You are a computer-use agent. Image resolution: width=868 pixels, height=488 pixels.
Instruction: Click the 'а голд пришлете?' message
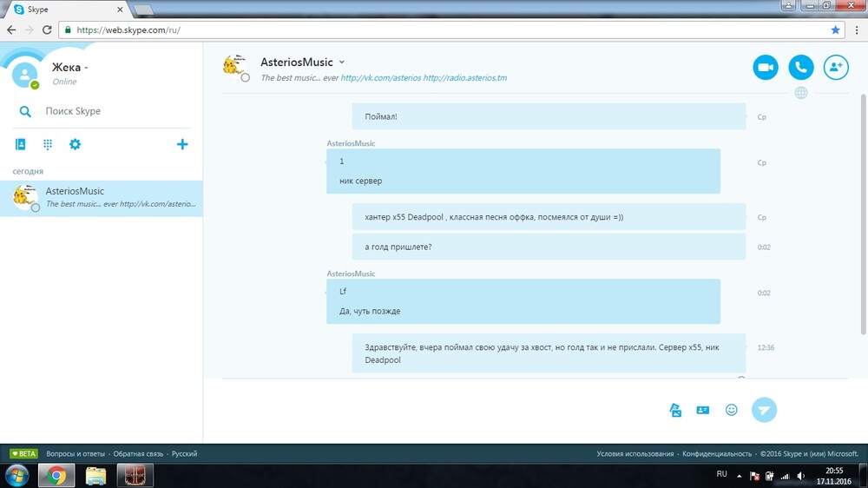coord(549,247)
